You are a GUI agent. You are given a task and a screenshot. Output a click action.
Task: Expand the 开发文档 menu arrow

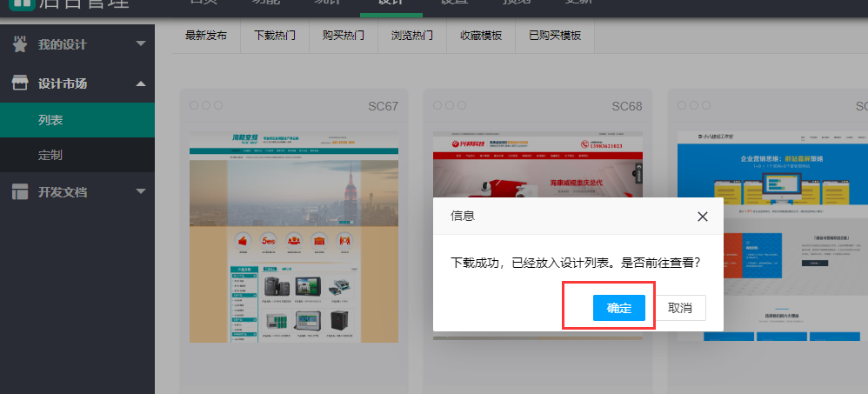coord(141,192)
